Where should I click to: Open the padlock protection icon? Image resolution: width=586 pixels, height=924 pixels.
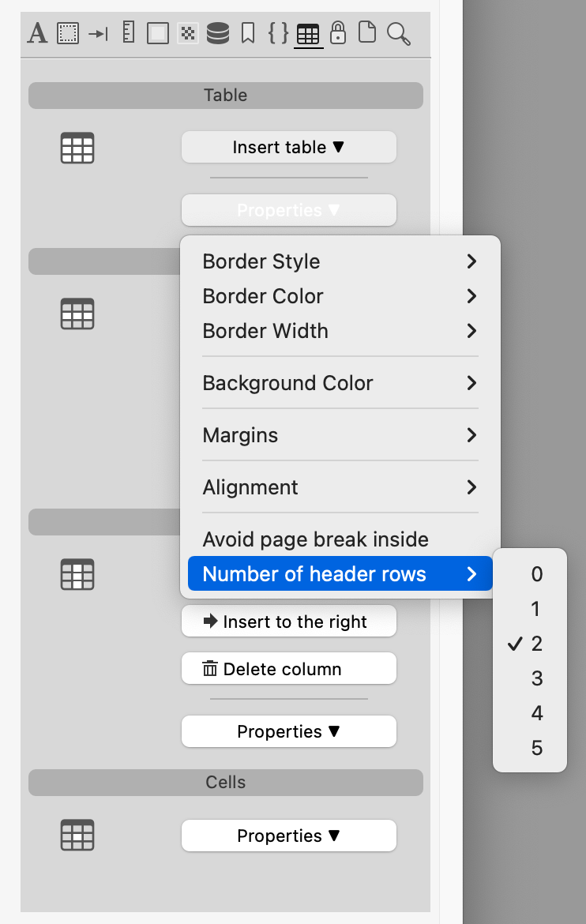click(x=338, y=34)
